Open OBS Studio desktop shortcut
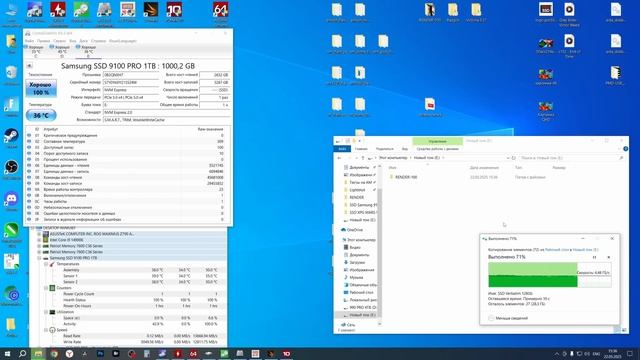Screen dimensions: 640x360 point(11,170)
